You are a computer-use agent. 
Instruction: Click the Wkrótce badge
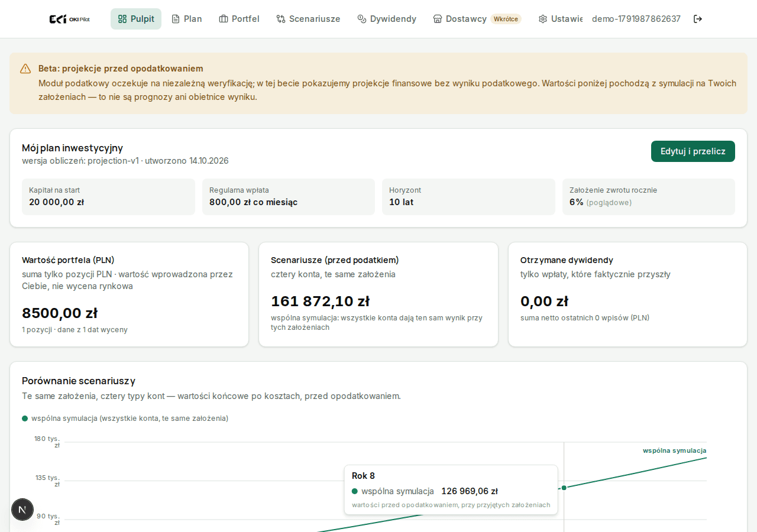tap(506, 19)
